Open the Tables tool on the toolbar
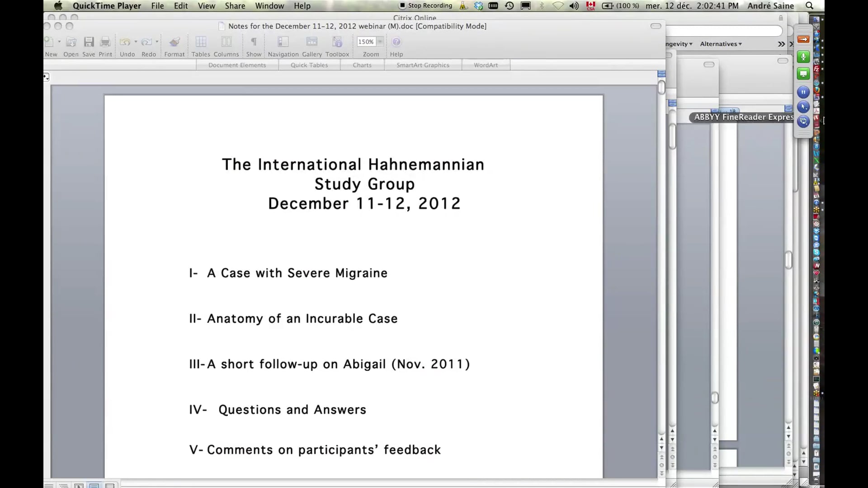Screen dimensions: 868x488 click(200, 42)
